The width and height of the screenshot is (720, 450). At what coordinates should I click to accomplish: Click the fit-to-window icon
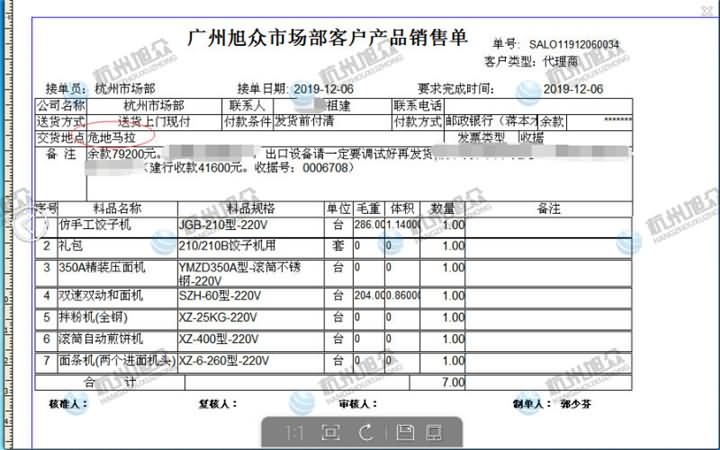pos(330,432)
